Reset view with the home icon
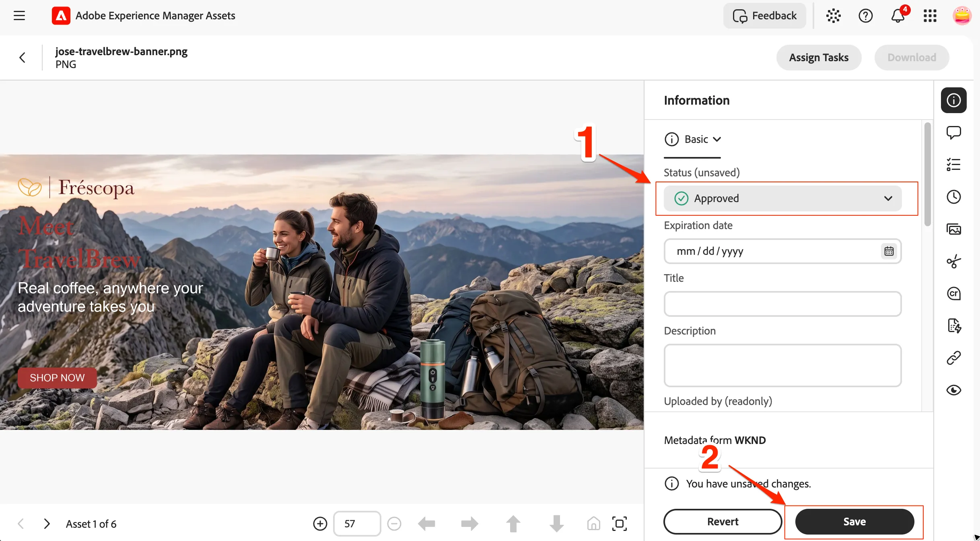The image size is (980, 541). coord(593,524)
